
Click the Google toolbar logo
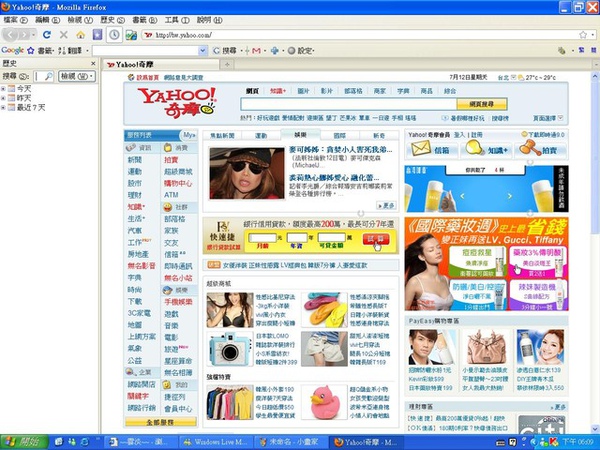[x=13, y=50]
